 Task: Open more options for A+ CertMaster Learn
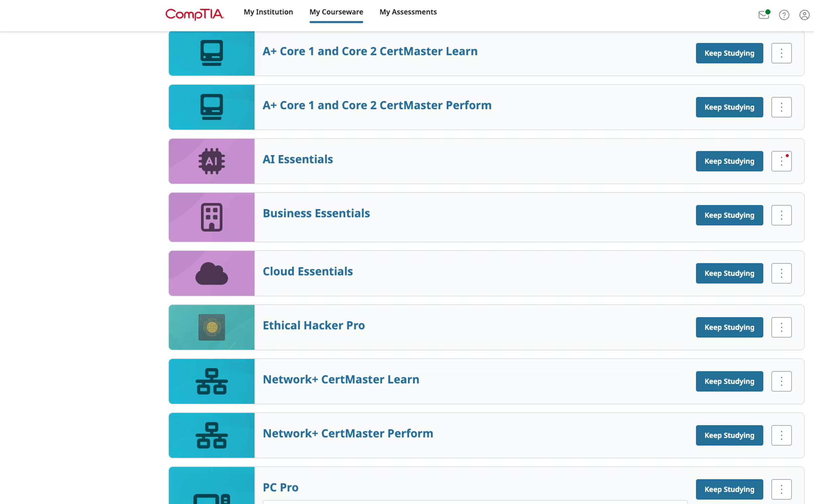tap(781, 53)
